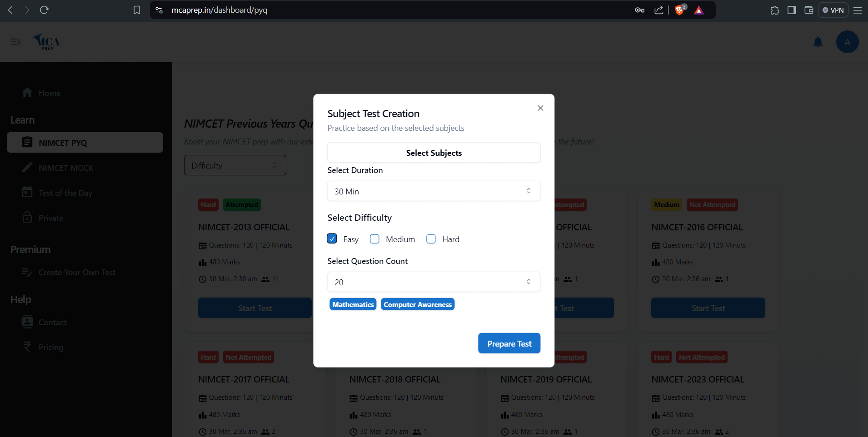Click NIMCET-2018 OFFICIAL title
Viewport: 868px width, 437px height.
395,379
